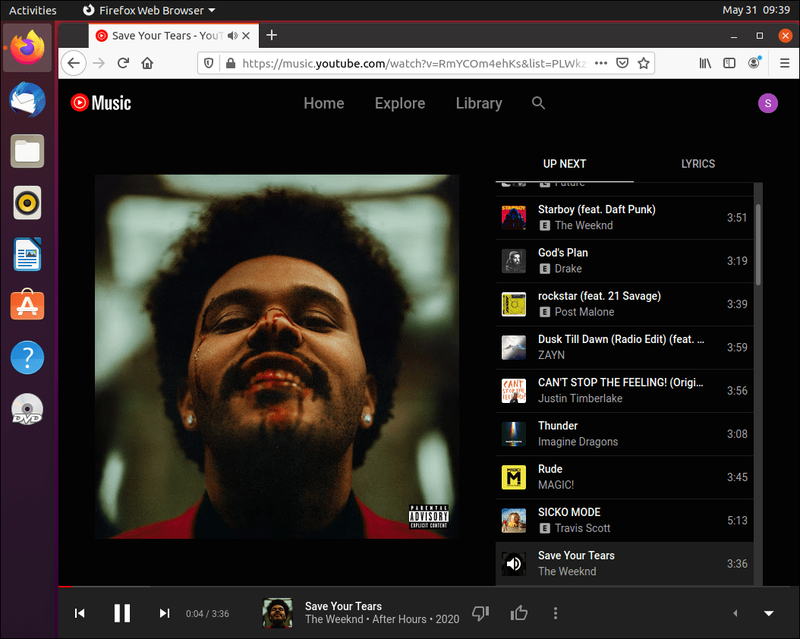Select the Save Your Tears queue row
This screenshot has height=639, width=800.
624,564
